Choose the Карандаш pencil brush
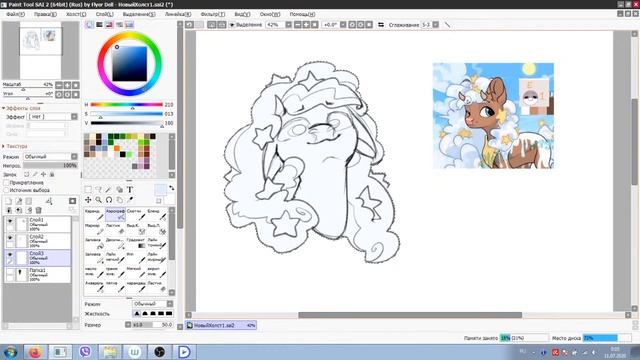The width and height of the screenshot is (640, 360). (x=94, y=214)
